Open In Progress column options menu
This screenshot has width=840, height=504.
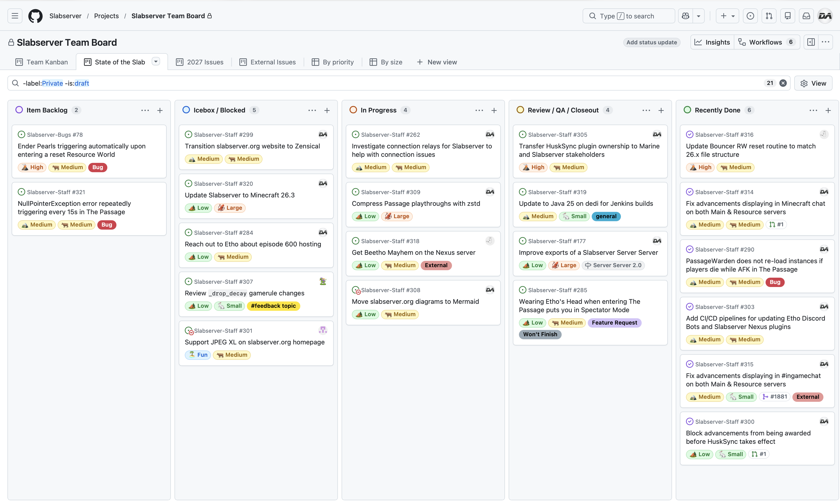pos(479,110)
